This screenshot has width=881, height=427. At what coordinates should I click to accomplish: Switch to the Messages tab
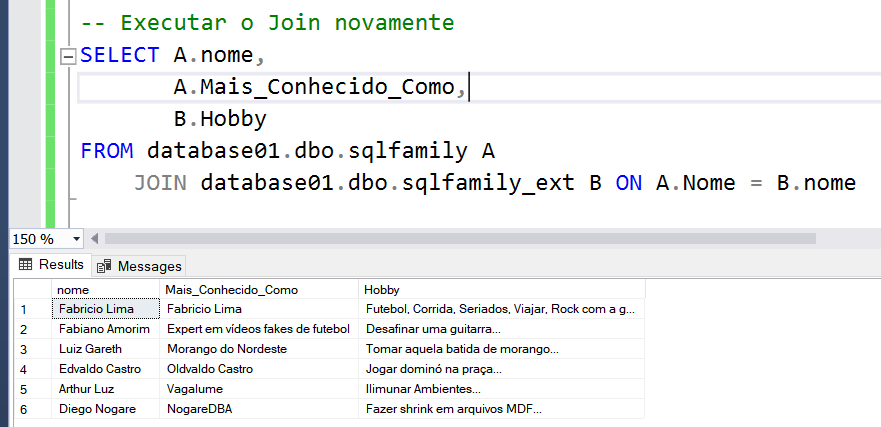coord(140,266)
